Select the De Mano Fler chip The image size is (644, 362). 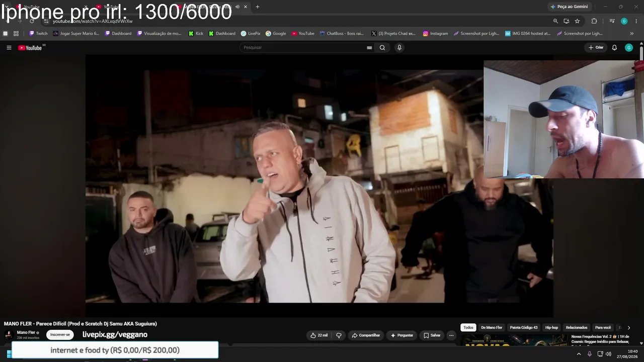pyautogui.click(x=492, y=328)
